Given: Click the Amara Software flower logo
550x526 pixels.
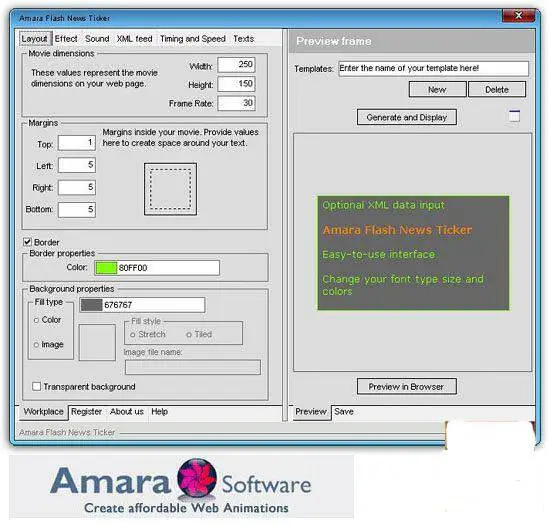Looking at the screenshot, I should pos(197,478).
